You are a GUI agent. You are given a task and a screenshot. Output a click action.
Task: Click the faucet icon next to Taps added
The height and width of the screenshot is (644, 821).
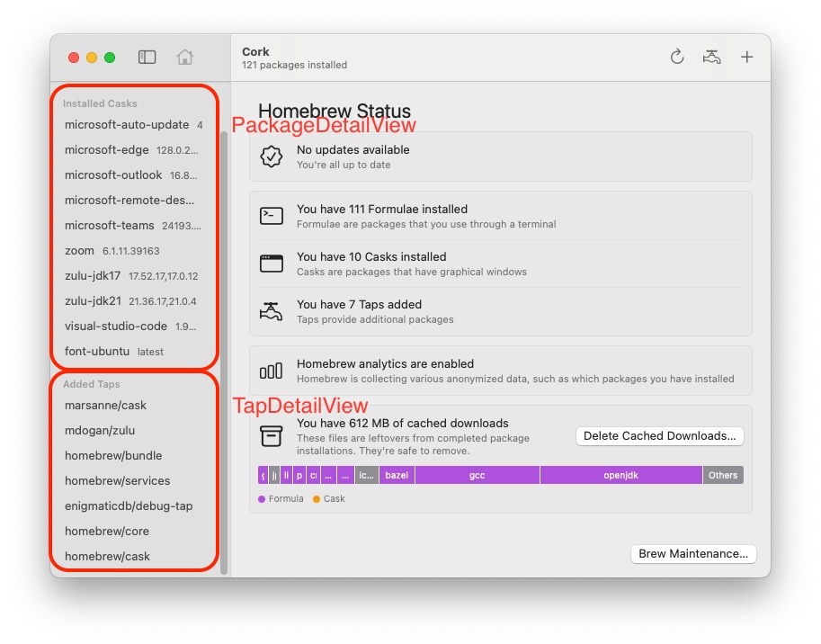[272, 311]
